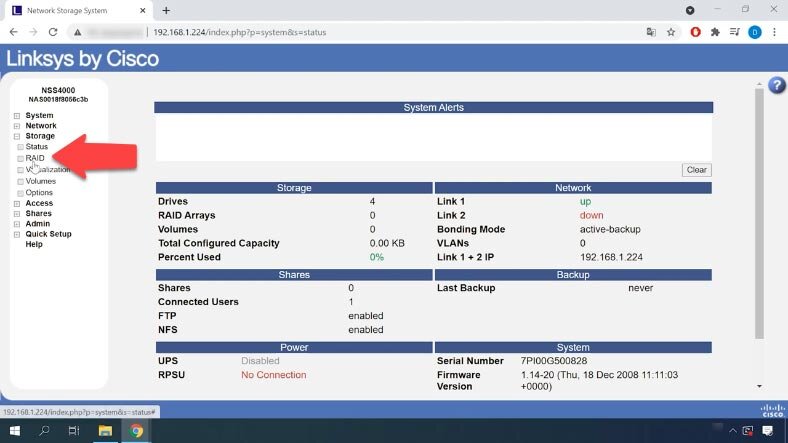Click the Chrome icon on the taskbar
Viewport: 788px width, 443px height.
coord(136,431)
